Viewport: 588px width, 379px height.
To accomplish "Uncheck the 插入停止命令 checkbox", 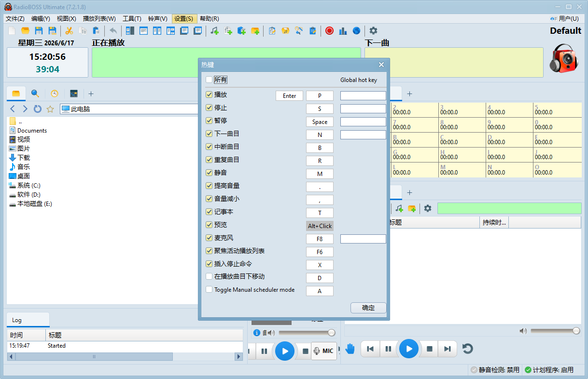I will 209,264.
